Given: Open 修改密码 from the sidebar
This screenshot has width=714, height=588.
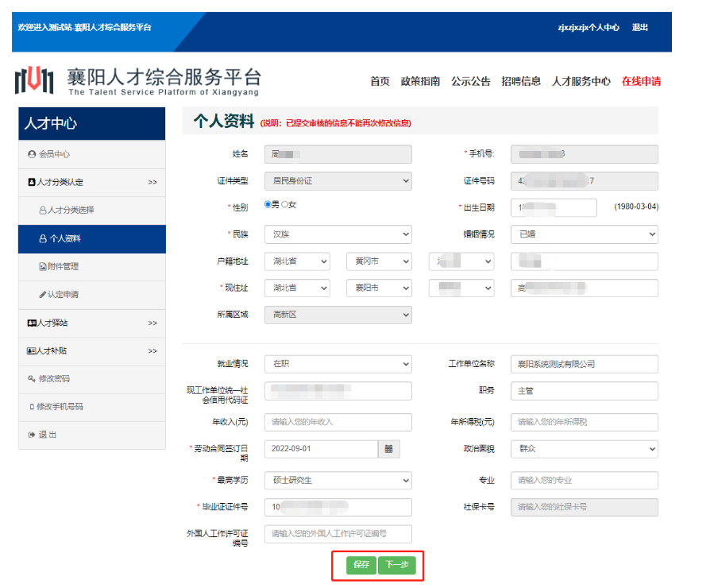Looking at the screenshot, I should (54, 379).
